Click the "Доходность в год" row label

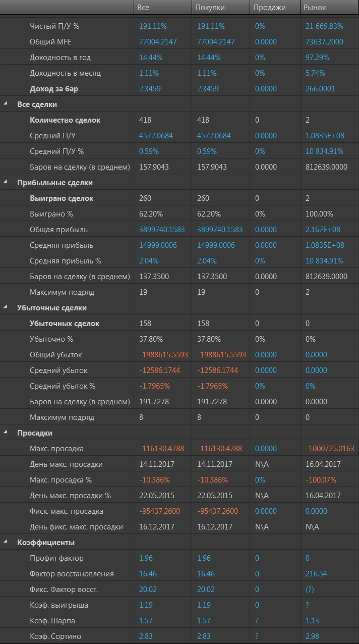[x=60, y=58]
